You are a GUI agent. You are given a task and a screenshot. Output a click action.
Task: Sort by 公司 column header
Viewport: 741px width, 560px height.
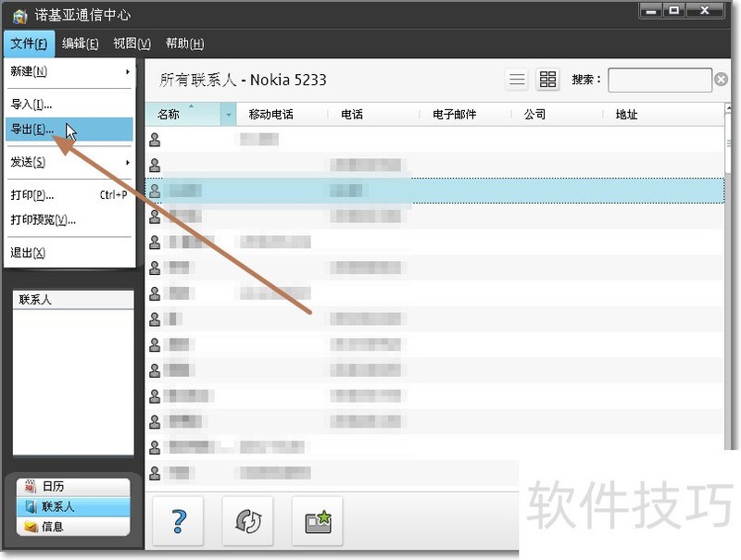pyautogui.click(x=558, y=114)
